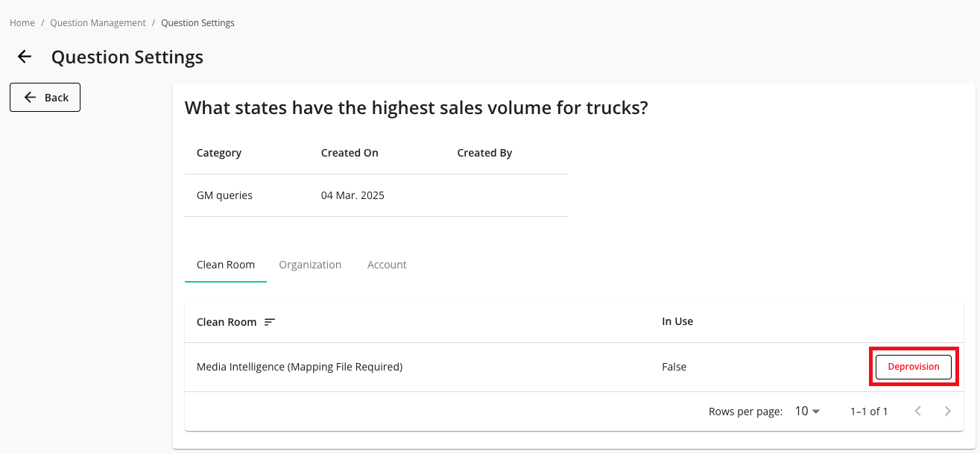The image size is (980, 454).
Task: Click the Clean Room column header
Action: point(227,322)
